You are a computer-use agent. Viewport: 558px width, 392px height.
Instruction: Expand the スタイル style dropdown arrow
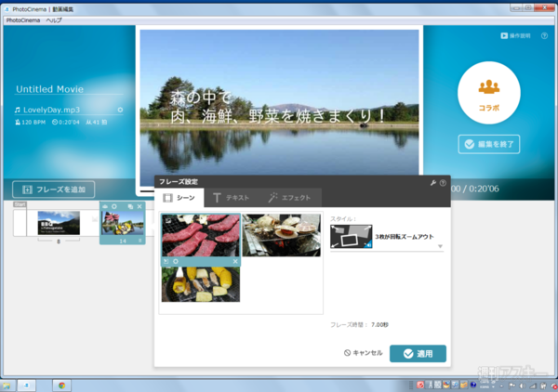[x=440, y=246]
